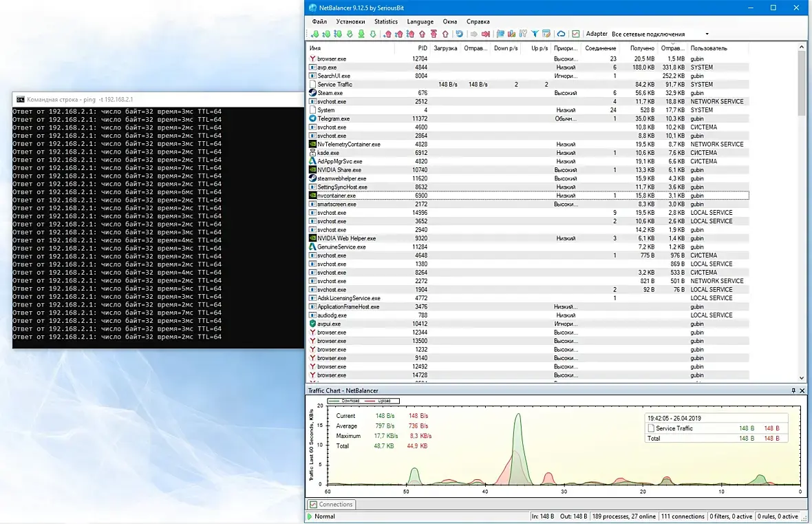This screenshot has height=524, width=812.
Task: Click '111 connections' in status bar
Action: tap(683, 516)
